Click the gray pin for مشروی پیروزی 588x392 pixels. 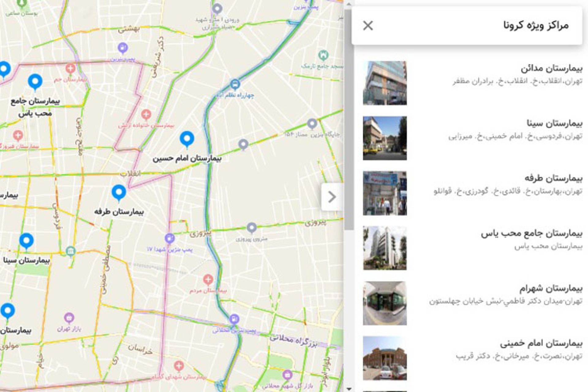[251, 228]
